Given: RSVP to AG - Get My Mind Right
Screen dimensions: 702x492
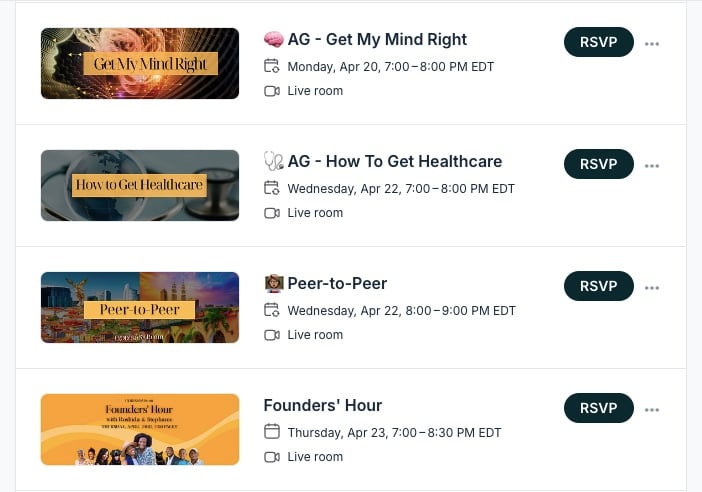Looking at the screenshot, I should [599, 42].
